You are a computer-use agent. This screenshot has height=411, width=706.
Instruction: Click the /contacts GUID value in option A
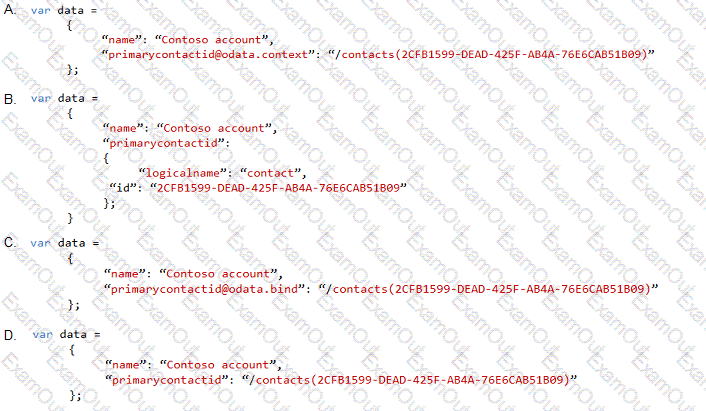491,54
